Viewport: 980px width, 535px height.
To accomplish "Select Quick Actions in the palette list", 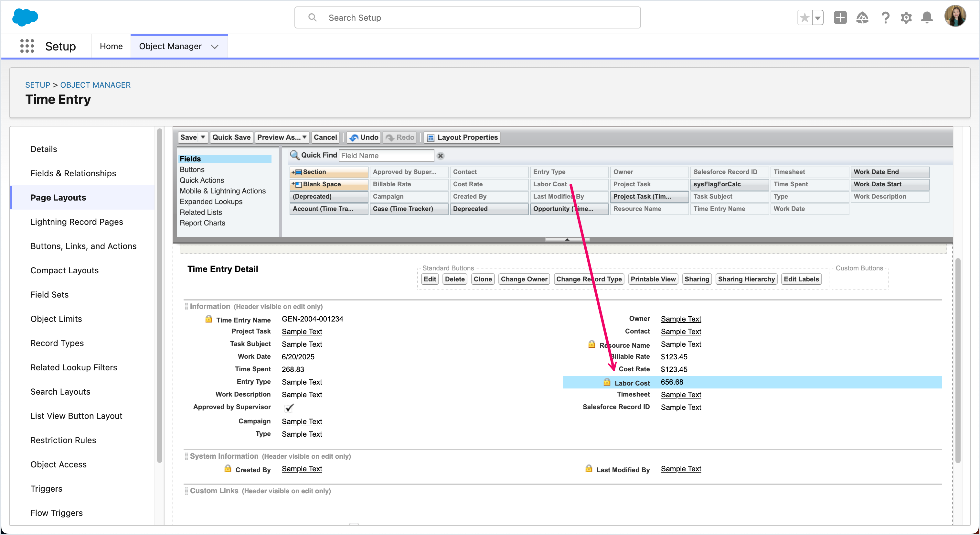I will pyautogui.click(x=202, y=180).
